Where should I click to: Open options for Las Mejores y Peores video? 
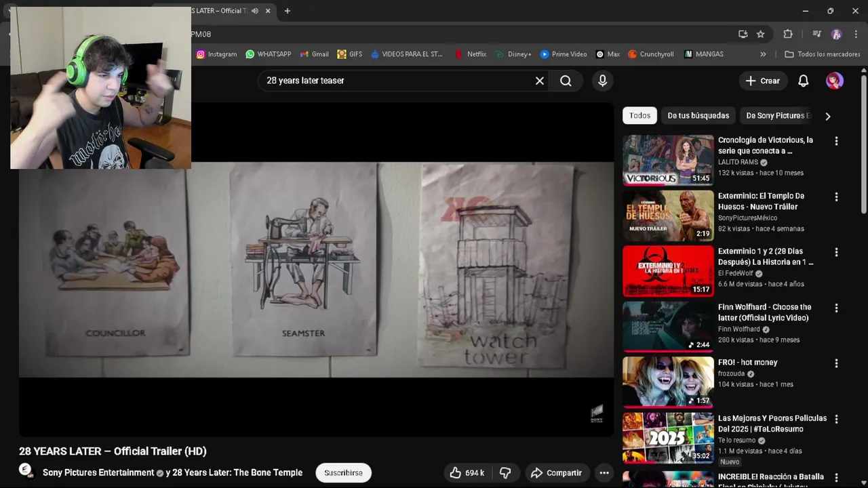tap(836, 419)
